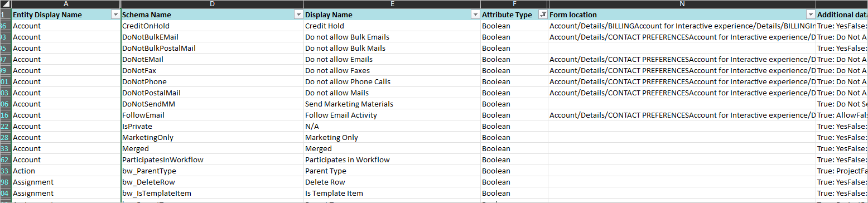Select column E header
The width and height of the screenshot is (868, 203).
(x=392, y=4)
